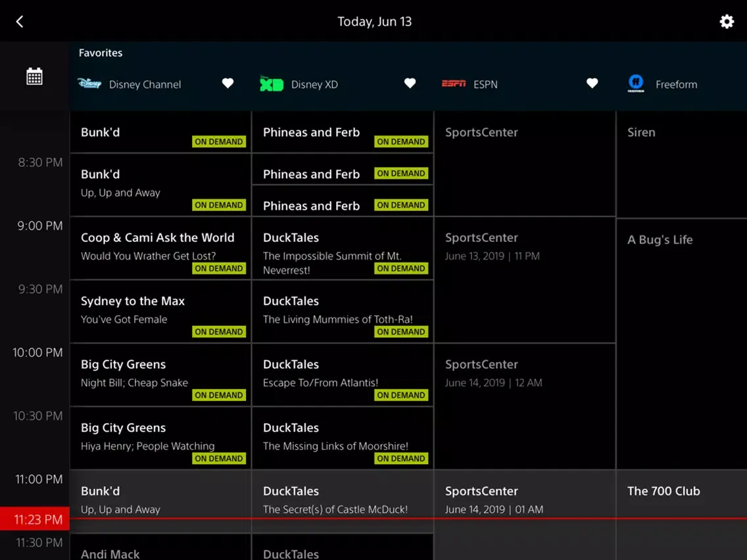Click the 11:23 PM current time marker

(35, 519)
